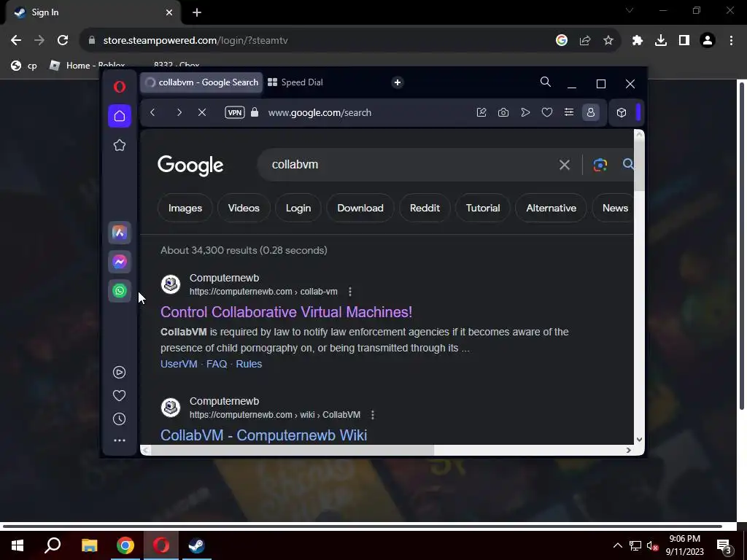The height and width of the screenshot is (560, 747).
Task: Open Opera sidebar Home button
Action: (120, 116)
